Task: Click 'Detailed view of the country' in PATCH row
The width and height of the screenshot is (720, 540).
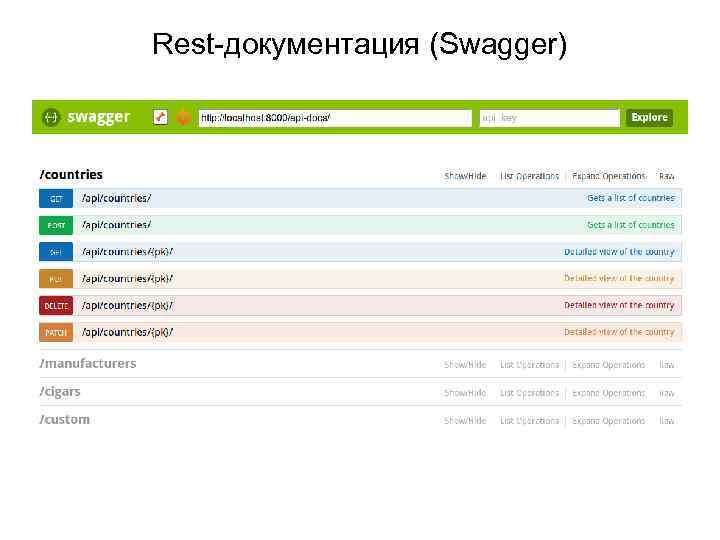Action: point(619,332)
